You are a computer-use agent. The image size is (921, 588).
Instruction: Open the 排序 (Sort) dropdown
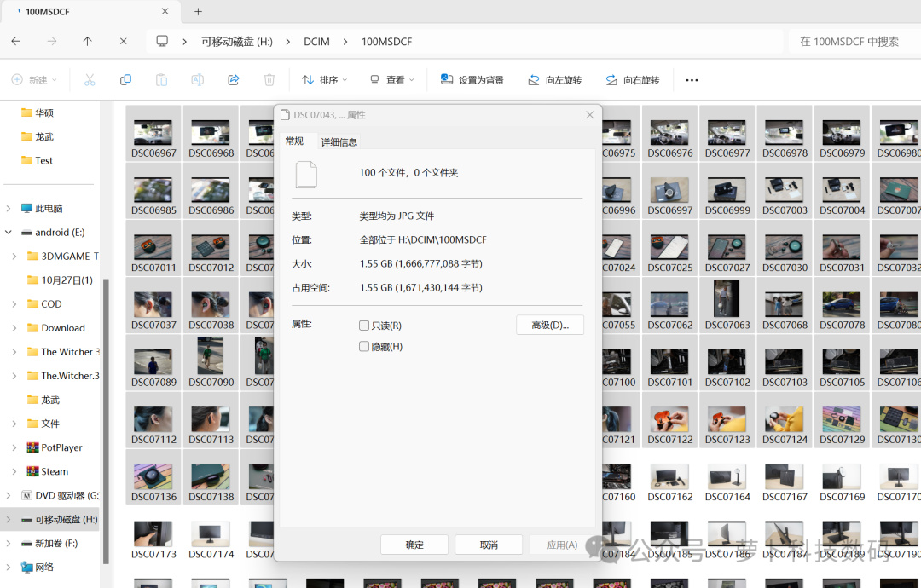[324, 80]
